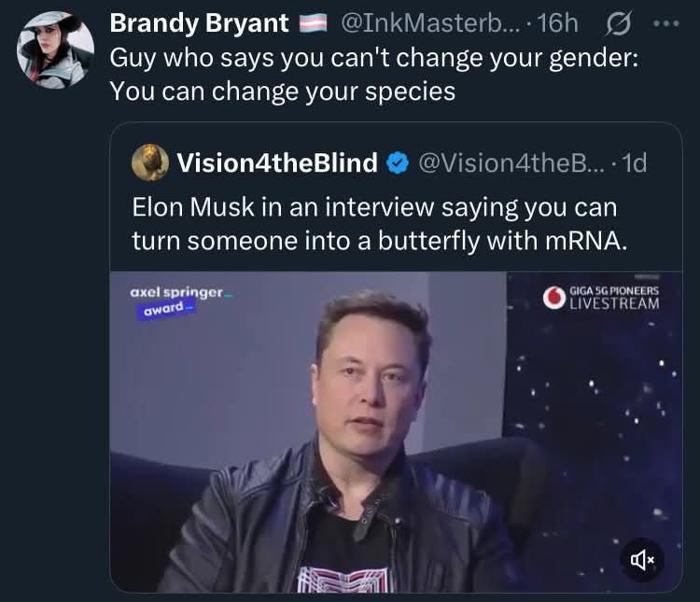Open the three-dot more options menu
700x602 pixels.
coord(667,22)
